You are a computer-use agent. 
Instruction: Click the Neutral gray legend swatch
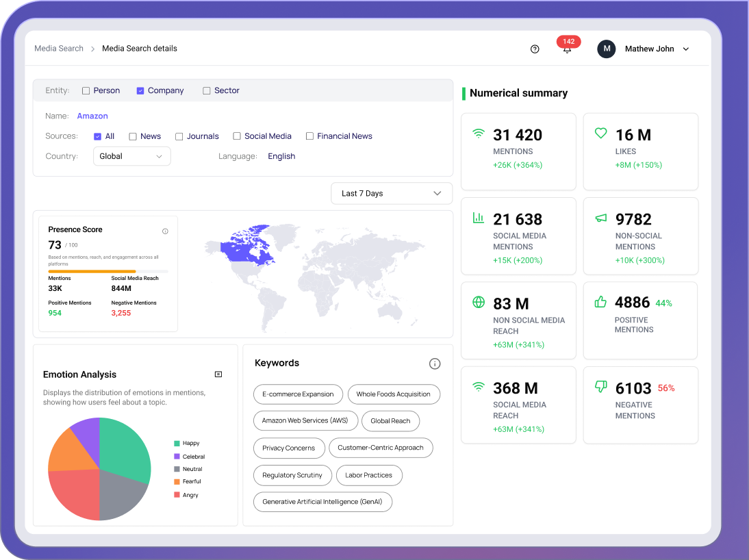tap(177, 469)
